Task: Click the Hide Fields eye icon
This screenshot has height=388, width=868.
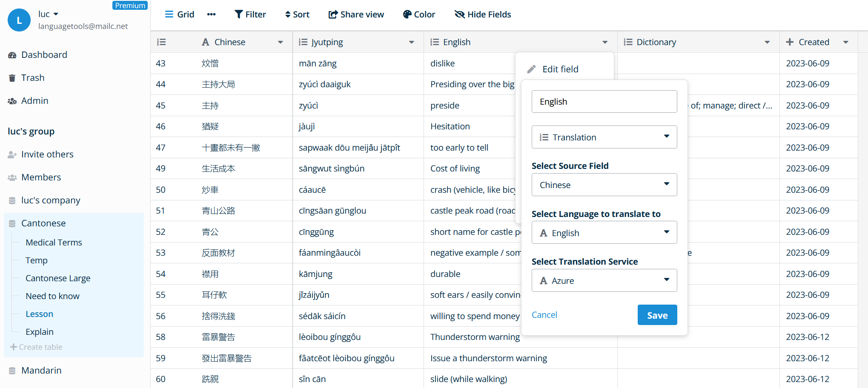Action: (x=460, y=14)
